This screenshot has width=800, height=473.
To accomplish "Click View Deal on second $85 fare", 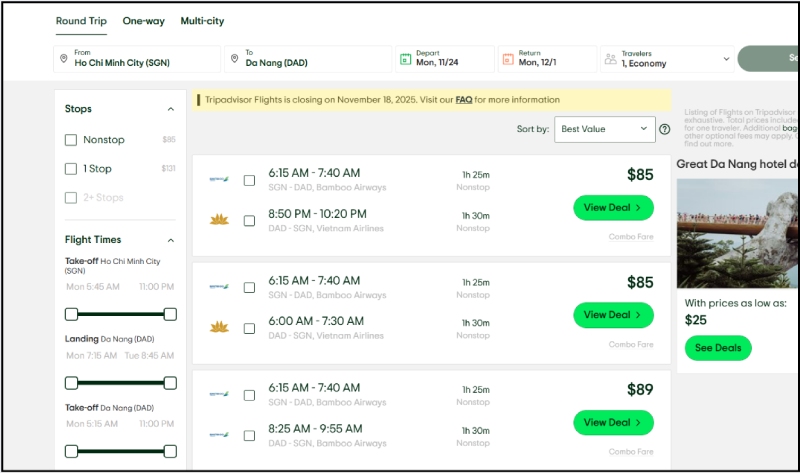I will tap(613, 315).
